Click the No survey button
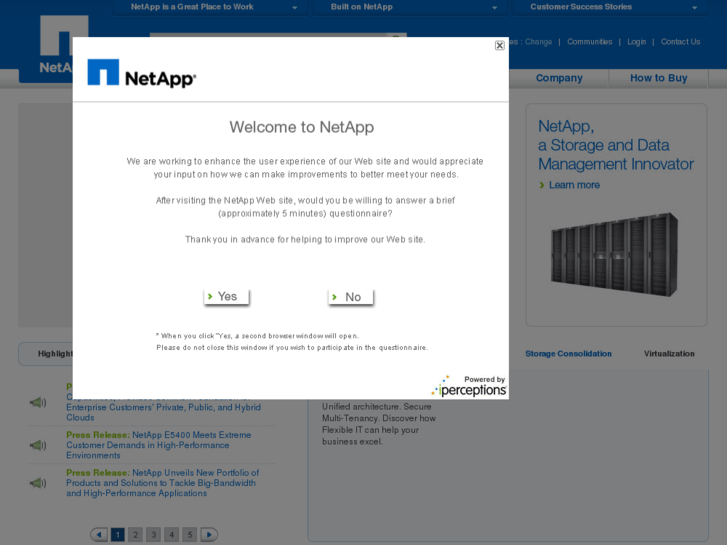727x545 pixels. pos(351,297)
